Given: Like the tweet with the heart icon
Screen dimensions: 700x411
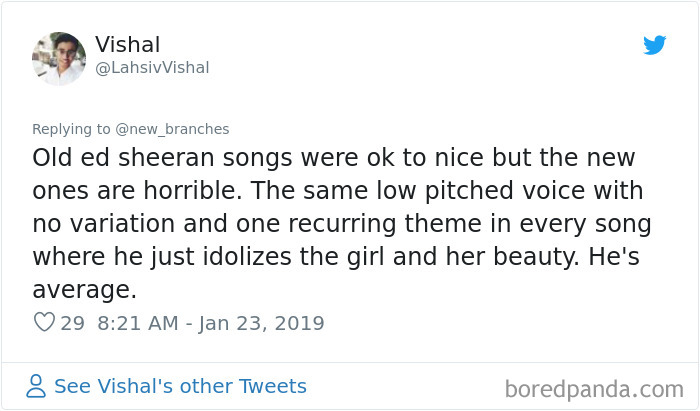Looking at the screenshot, I should (44, 323).
